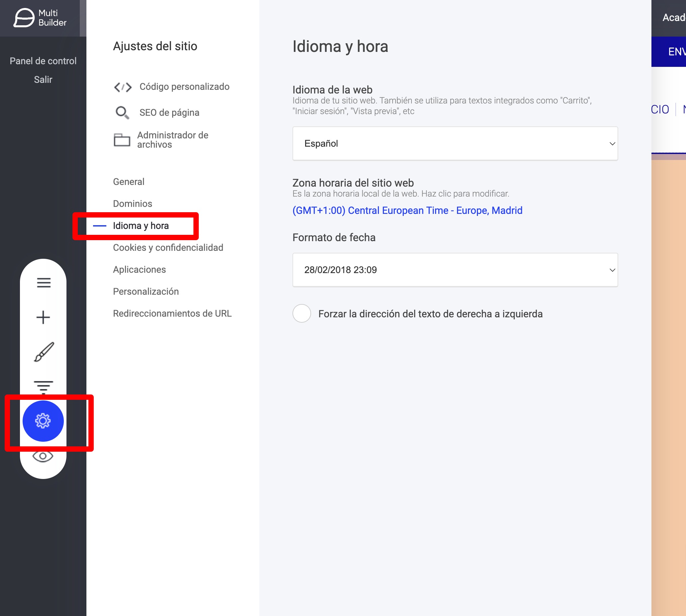The width and height of the screenshot is (686, 616).
Task: Select the paintbrush design icon
Action: click(x=44, y=352)
